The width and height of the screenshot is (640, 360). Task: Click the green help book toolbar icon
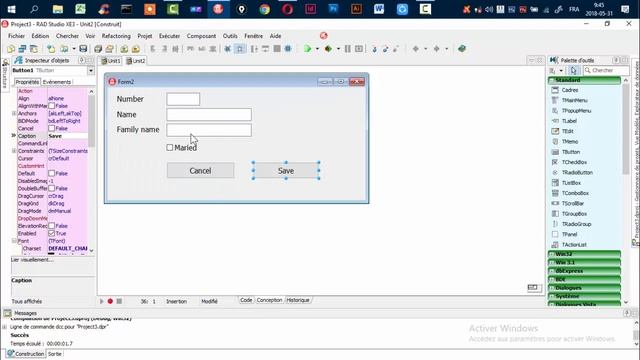pos(462,49)
